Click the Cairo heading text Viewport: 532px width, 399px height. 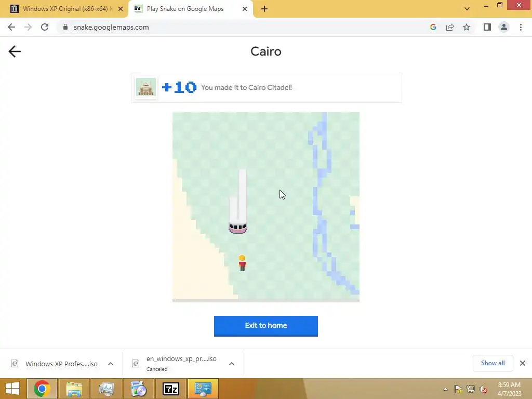coord(266,51)
